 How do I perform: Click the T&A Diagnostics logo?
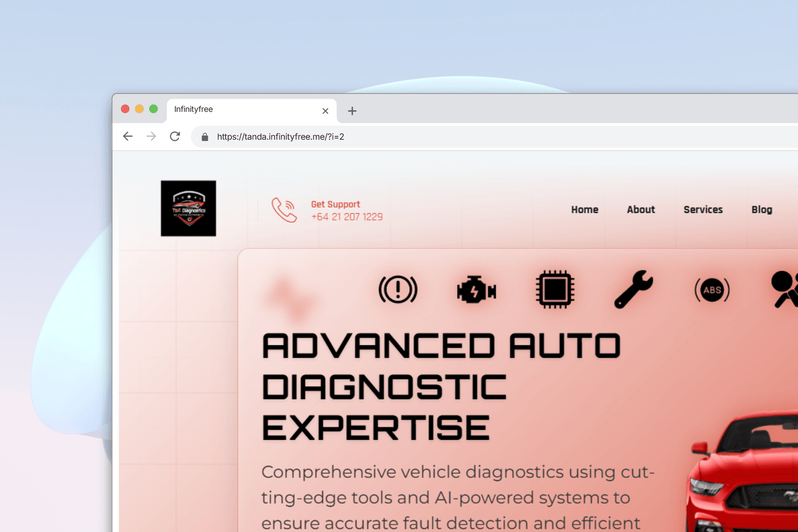pyautogui.click(x=189, y=208)
